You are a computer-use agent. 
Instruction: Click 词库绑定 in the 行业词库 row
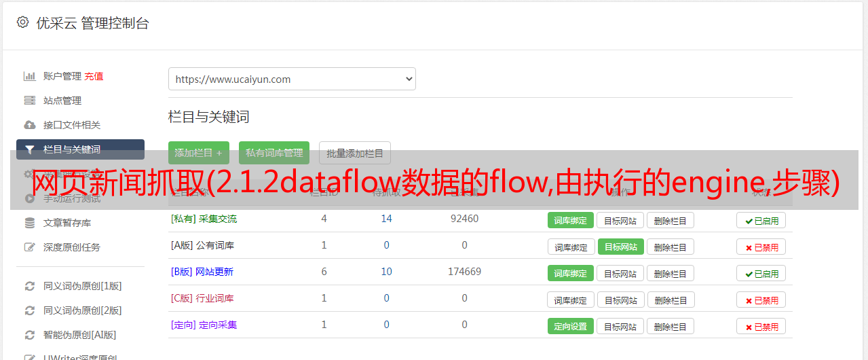pos(571,300)
